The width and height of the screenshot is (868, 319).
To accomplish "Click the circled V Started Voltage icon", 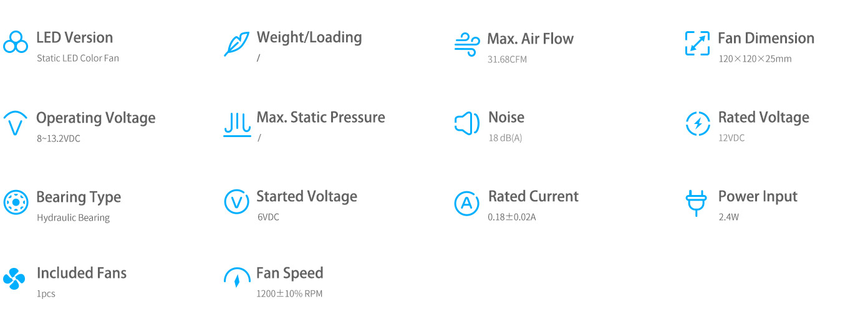I will (x=236, y=202).
